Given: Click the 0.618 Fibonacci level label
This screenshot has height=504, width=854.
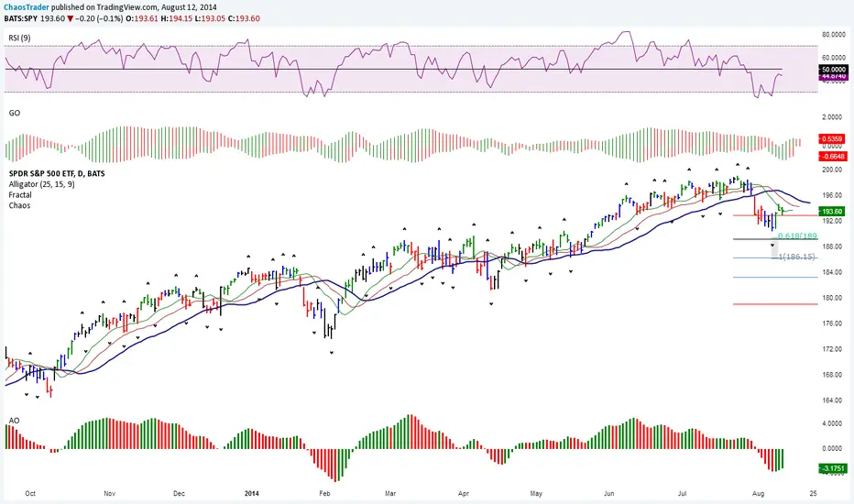Looking at the screenshot, I should point(797,236).
